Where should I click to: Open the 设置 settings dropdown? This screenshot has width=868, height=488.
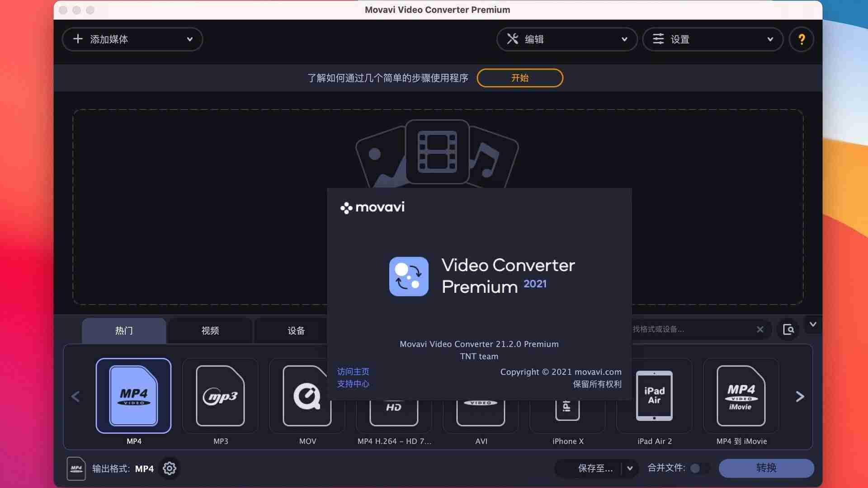click(x=712, y=39)
